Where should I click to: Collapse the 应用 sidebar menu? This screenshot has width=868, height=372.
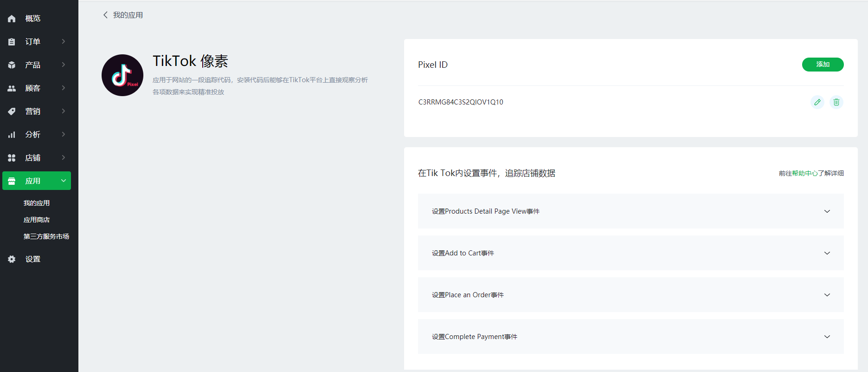pyautogui.click(x=64, y=181)
